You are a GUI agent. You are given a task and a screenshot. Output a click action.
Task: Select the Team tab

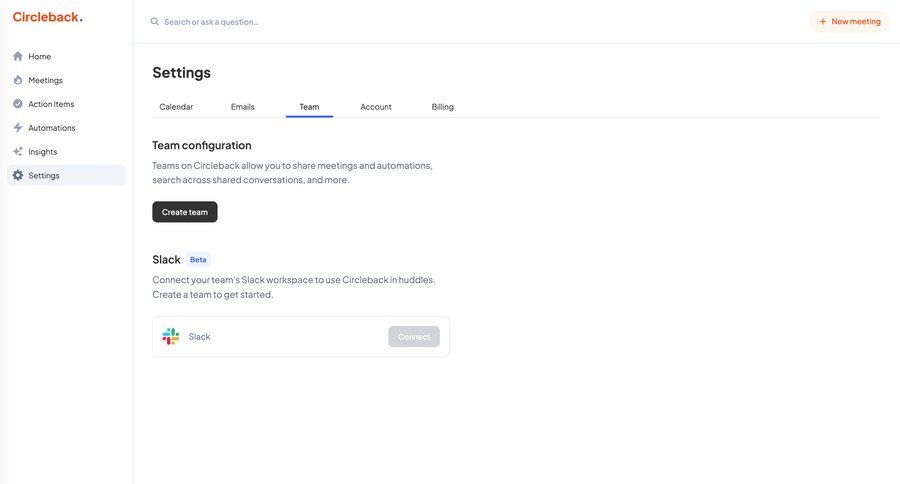click(x=309, y=107)
